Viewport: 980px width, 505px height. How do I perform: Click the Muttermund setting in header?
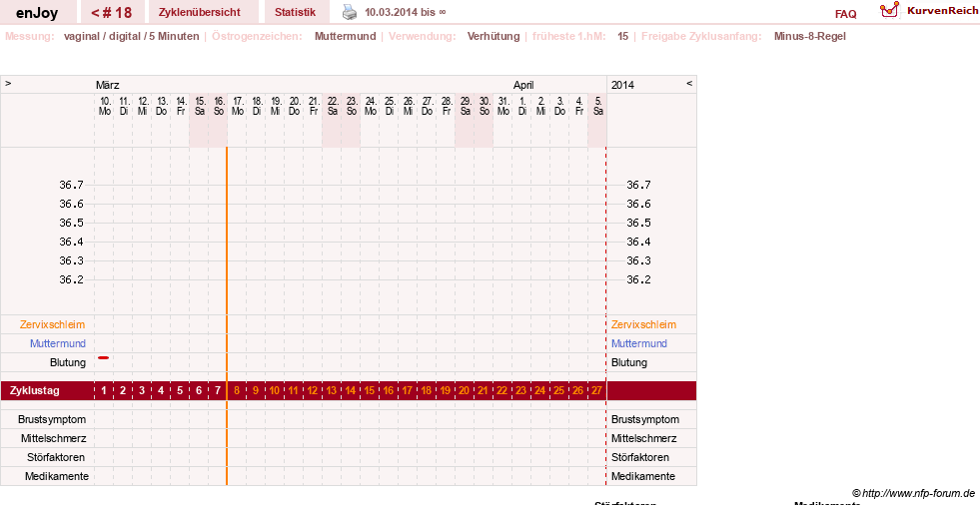click(x=345, y=36)
